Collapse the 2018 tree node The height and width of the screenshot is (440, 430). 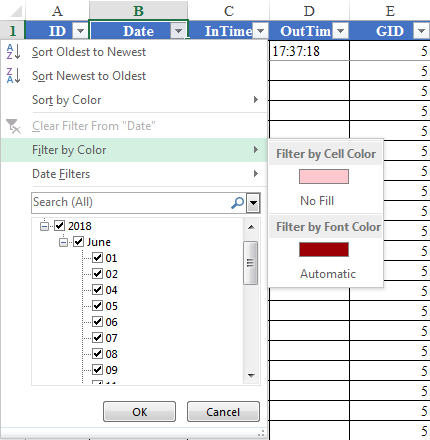[44, 226]
